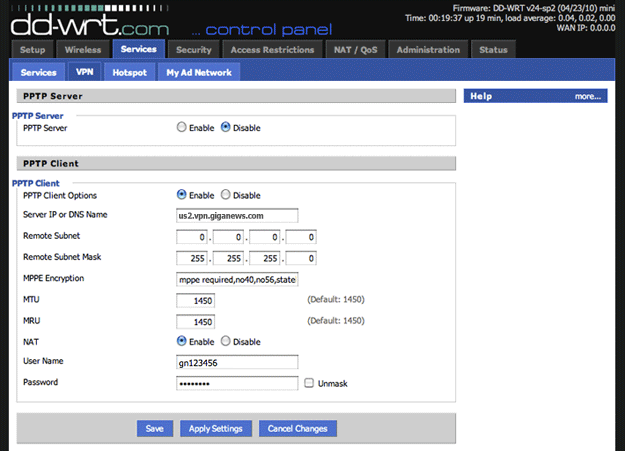The image size is (625, 451).
Task: Click the MPPE Encryption field
Action: 237,280
